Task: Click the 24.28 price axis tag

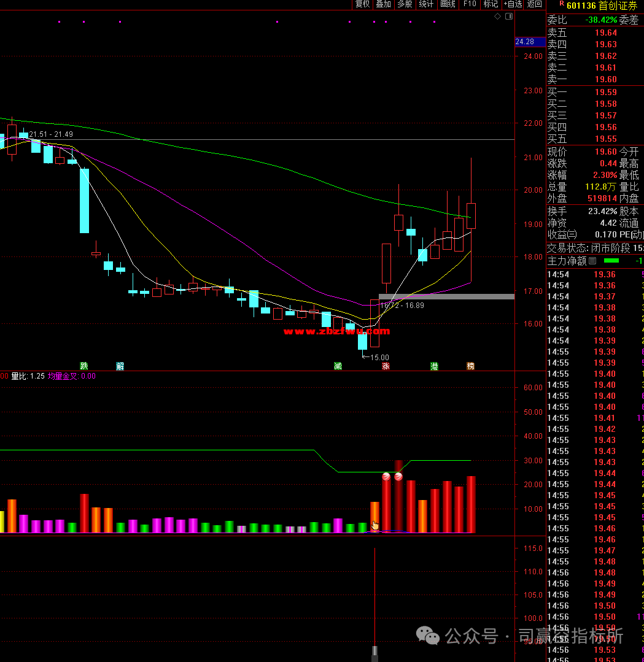Action: pyautogui.click(x=530, y=42)
